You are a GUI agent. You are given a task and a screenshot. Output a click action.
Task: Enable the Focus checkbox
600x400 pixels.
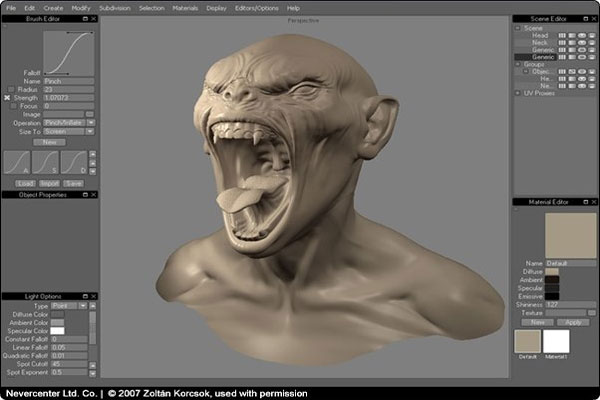(13, 106)
